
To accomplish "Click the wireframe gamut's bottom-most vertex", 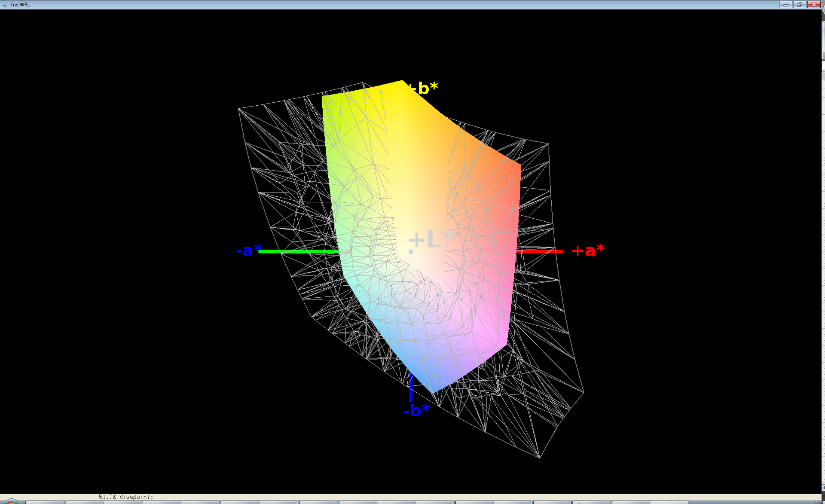I will [539, 457].
